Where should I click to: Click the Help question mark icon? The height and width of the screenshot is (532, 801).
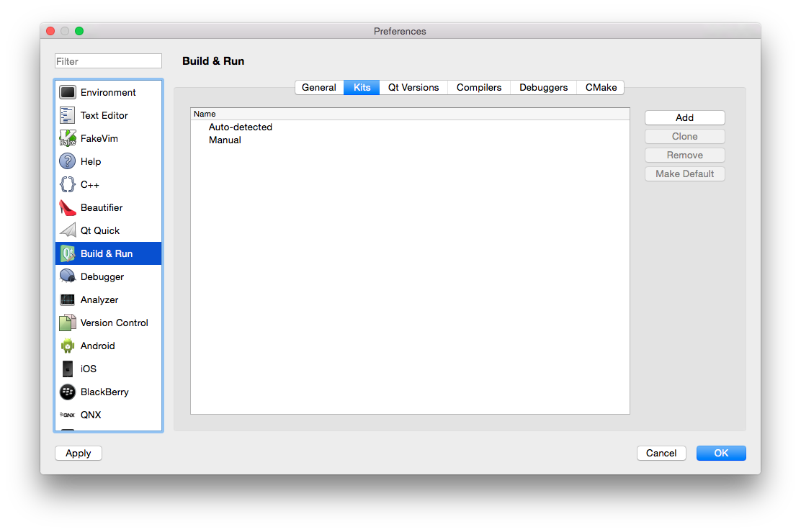coord(68,161)
